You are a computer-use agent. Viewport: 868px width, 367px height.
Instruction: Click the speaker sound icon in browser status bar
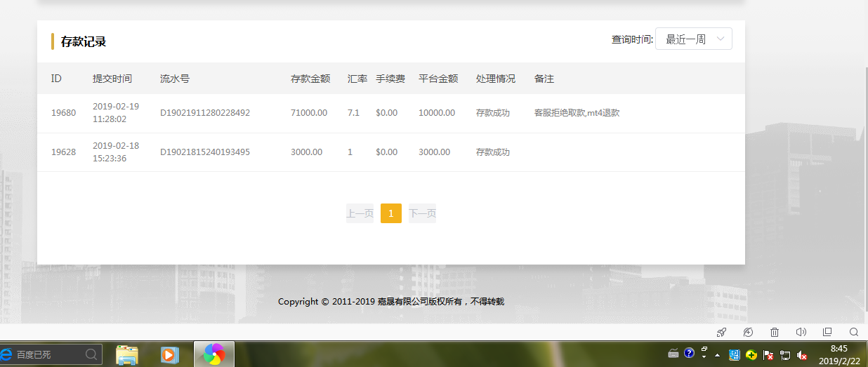point(801,332)
